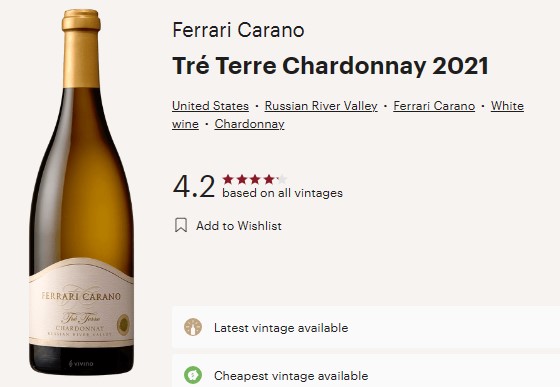Click the grey fifth rating star
Viewport: 560px width, 387px height.
(282, 179)
